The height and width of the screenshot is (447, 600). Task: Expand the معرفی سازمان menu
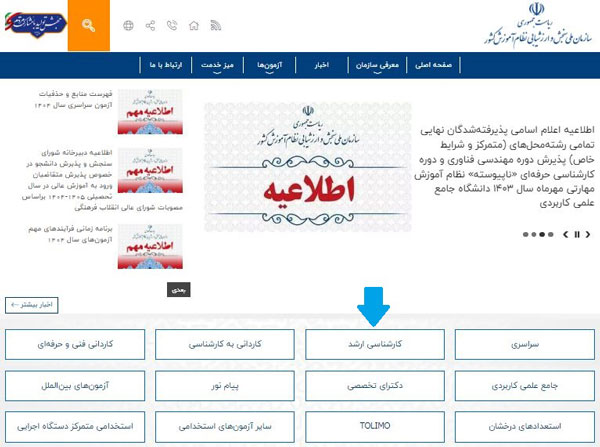[x=377, y=65]
